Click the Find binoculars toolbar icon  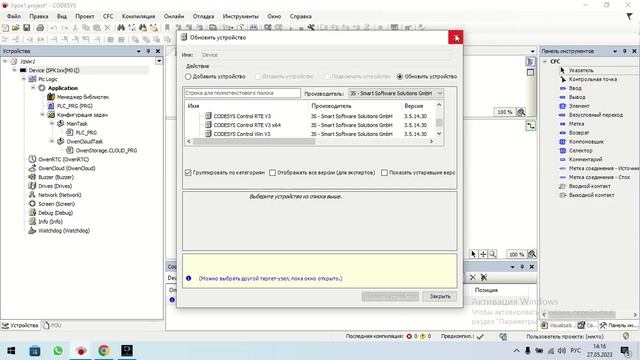click(x=121, y=28)
